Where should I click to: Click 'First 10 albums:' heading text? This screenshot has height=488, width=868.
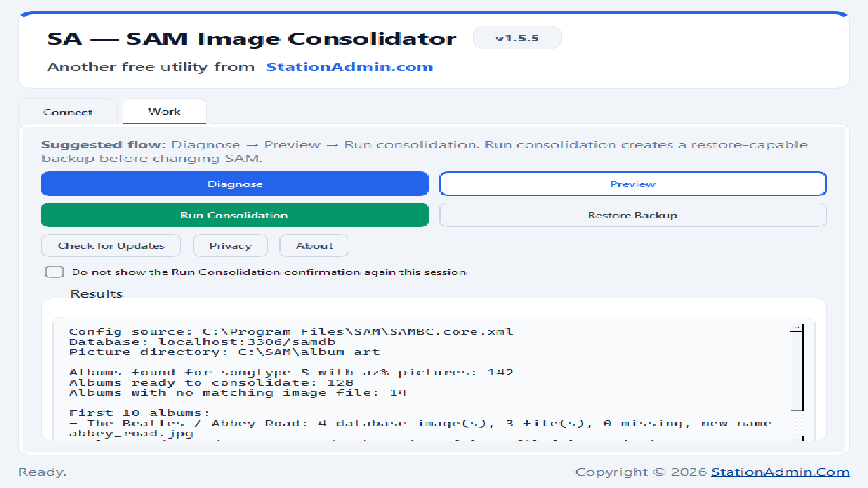[140, 413]
